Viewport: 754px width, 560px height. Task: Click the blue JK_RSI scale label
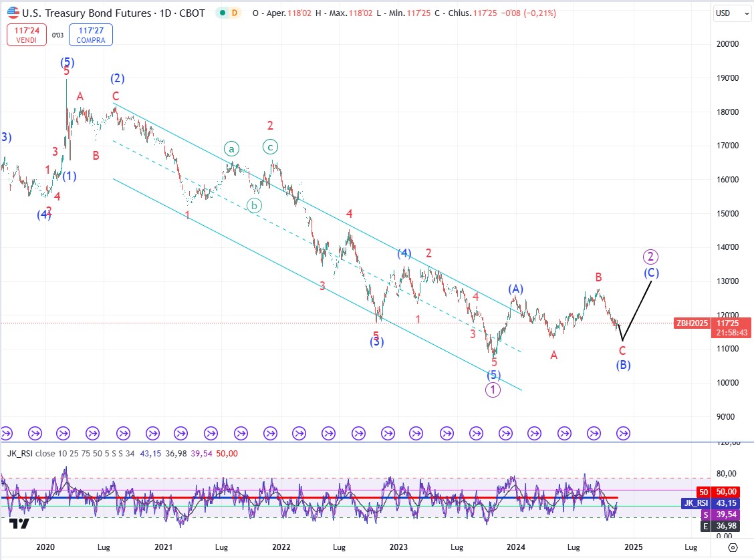[697, 503]
